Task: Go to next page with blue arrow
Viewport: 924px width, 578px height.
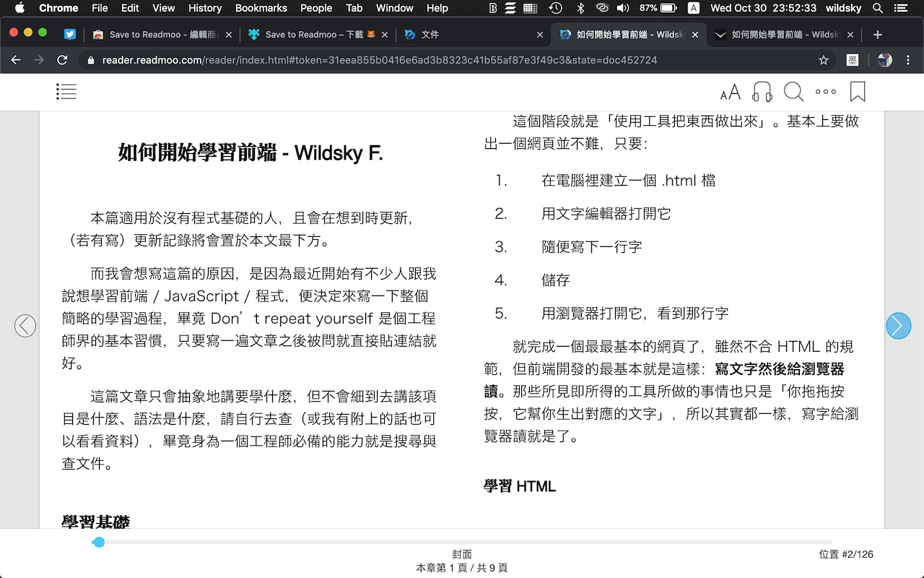Action: (899, 326)
